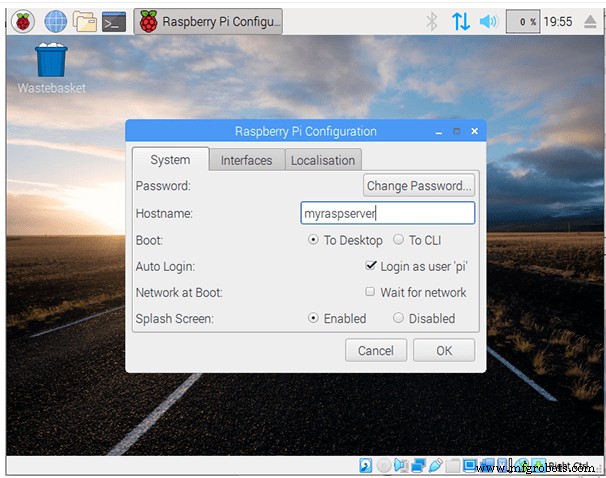Click the VirtualBox hard disk status icon
Viewport: 606px width, 478px height.
[366, 465]
